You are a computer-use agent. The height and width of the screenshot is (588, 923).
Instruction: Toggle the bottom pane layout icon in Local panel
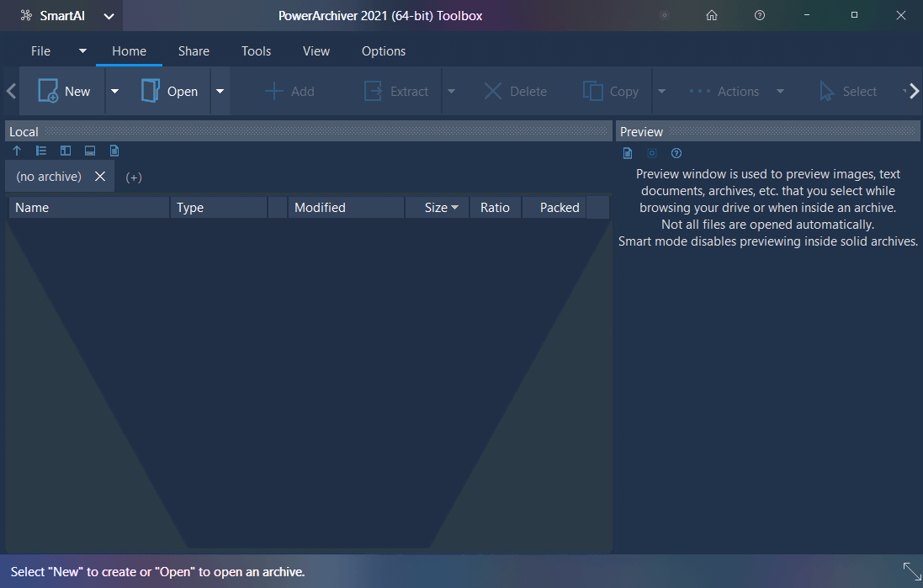(x=90, y=151)
